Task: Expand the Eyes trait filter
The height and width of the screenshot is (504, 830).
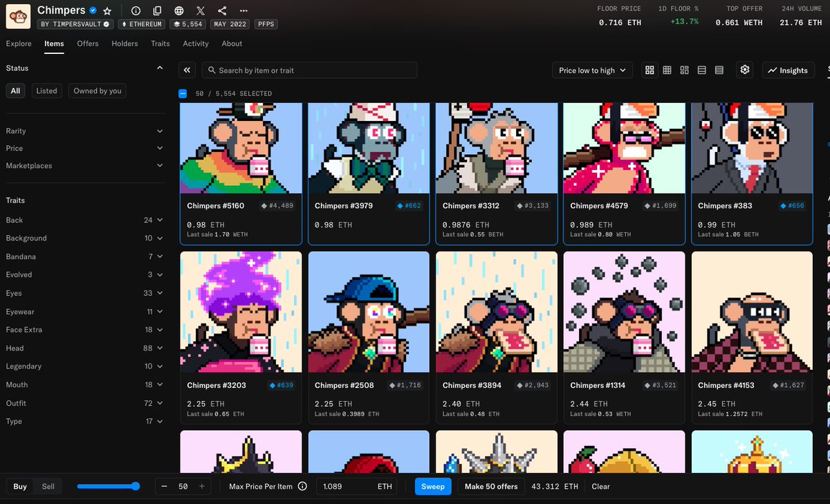Action: (84, 293)
